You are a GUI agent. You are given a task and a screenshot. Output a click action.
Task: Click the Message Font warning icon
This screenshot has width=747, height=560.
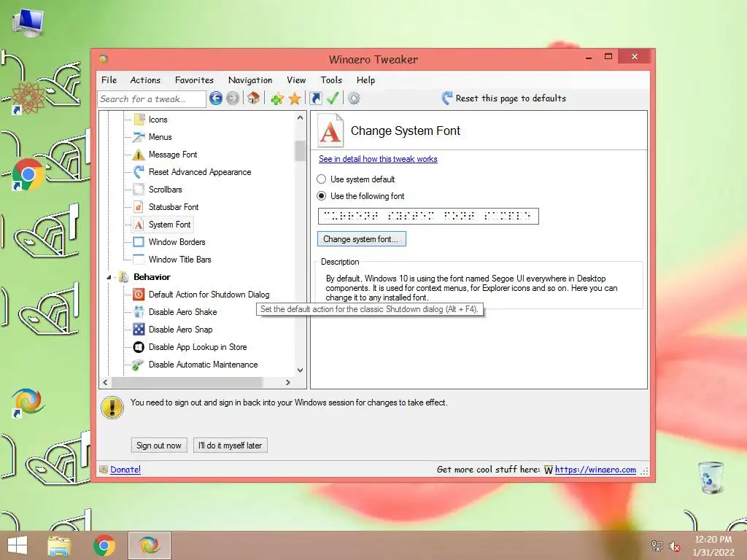pyautogui.click(x=139, y=155)
